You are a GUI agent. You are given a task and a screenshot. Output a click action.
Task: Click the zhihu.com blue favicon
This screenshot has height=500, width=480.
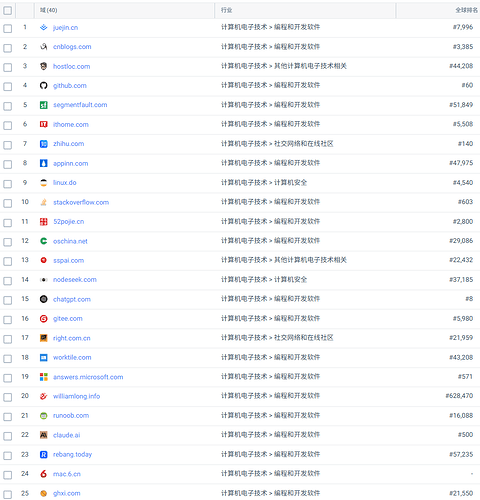[44, 144]
